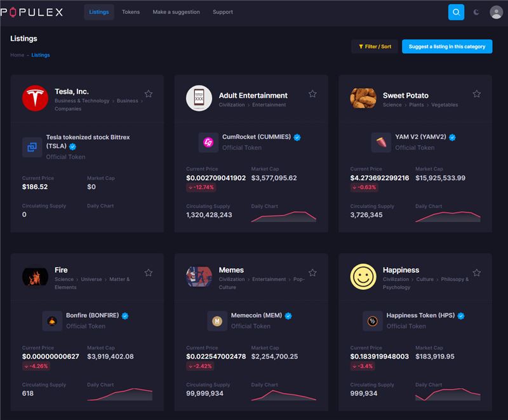The image size is (508, 420).
Task: Click the TSLA token icon
Action: 32,147
